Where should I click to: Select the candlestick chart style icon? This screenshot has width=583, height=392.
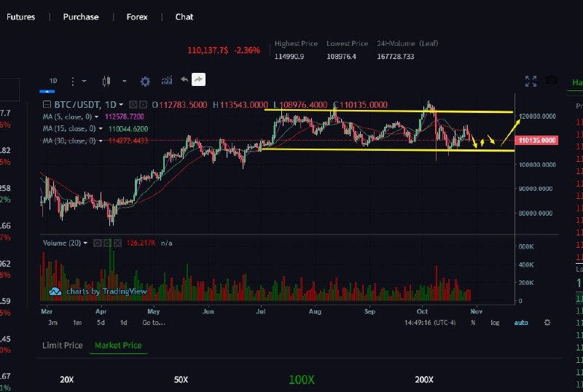click(106, 81)
